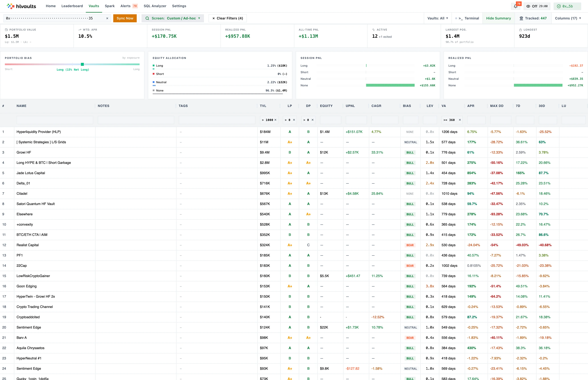Click the Name column filter input

55,120
